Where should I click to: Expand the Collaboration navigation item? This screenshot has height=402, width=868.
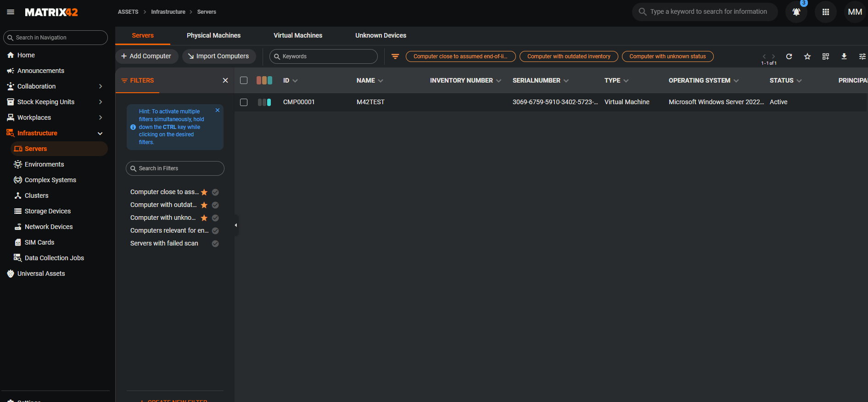pyautogui.click(x=101, y=86)
